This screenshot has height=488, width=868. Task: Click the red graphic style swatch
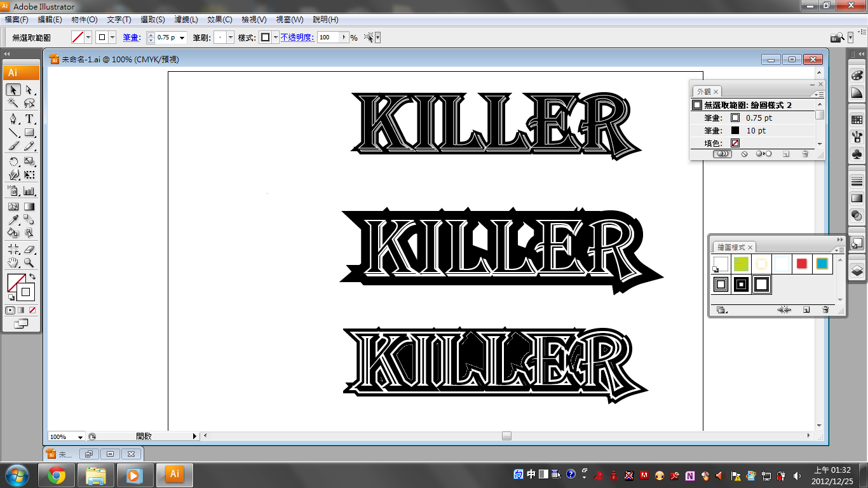tap(802, 264)
